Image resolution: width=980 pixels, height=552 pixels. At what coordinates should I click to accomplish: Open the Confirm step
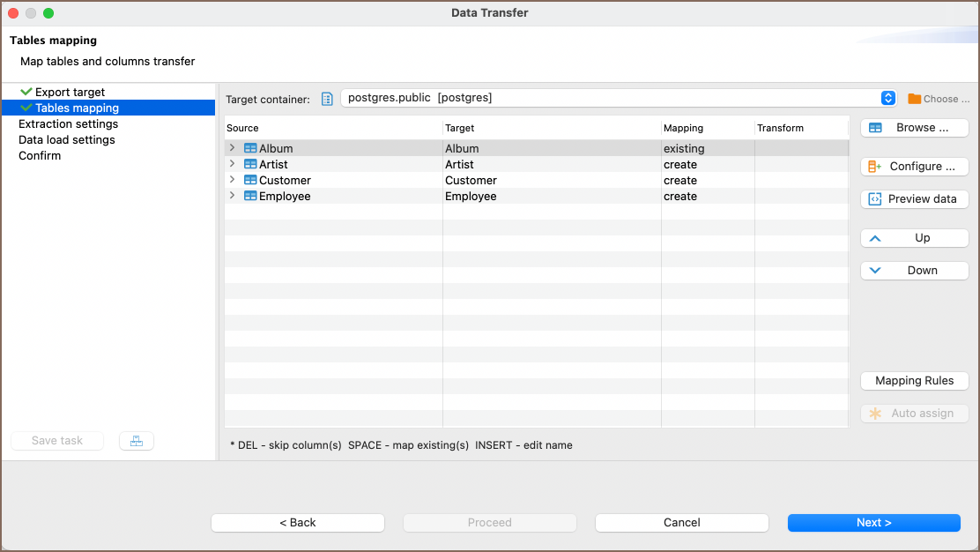40,156
